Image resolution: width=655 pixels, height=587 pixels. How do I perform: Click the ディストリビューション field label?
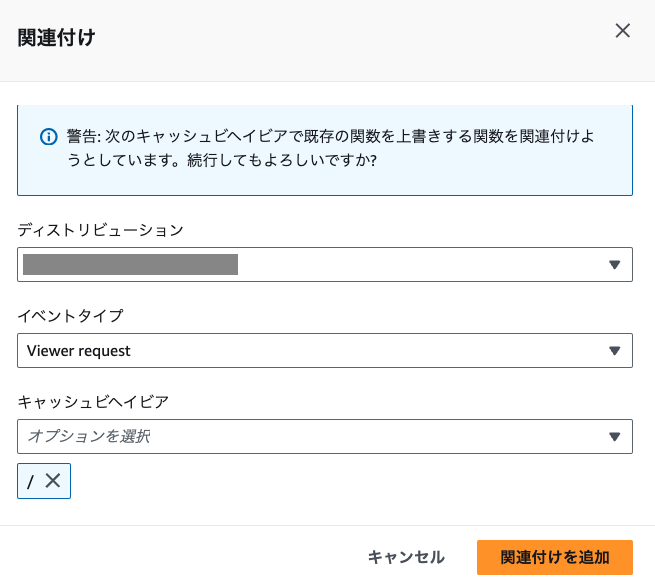coord(100,230)
